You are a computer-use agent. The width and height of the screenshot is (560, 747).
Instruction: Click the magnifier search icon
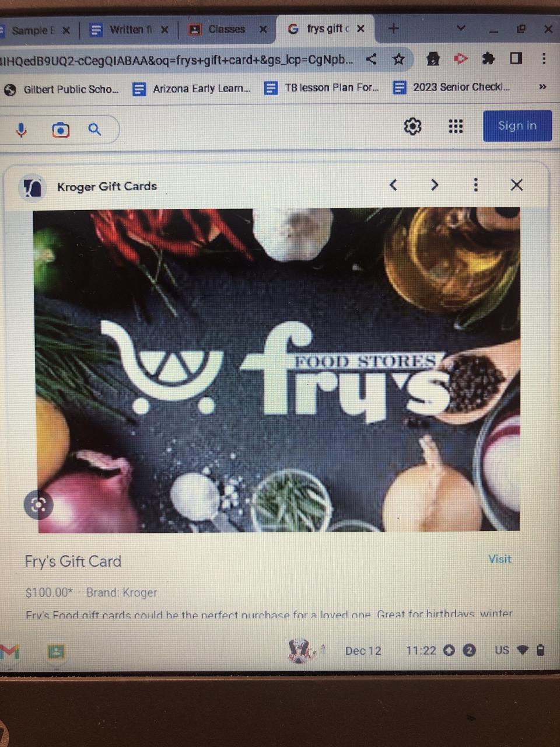tap(94, 129)
